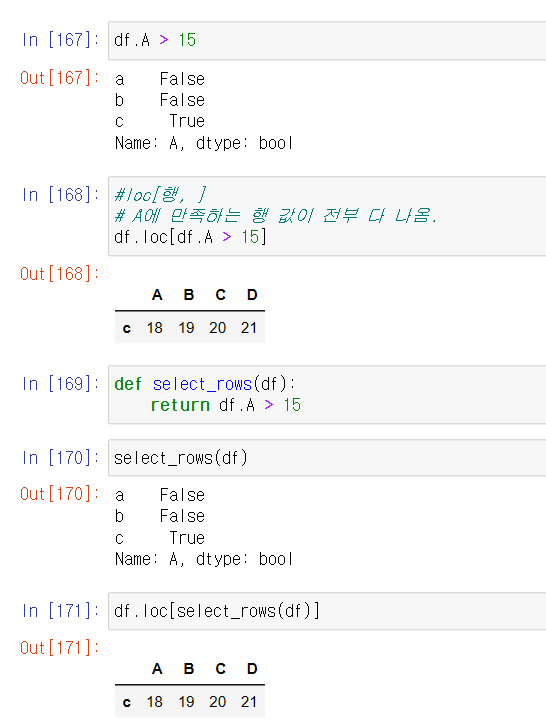The width and height of the screenshot is (546, 726).
Task: Click 'Name: A, dtype: bool' in Out[167]
Action: [204, 143]
